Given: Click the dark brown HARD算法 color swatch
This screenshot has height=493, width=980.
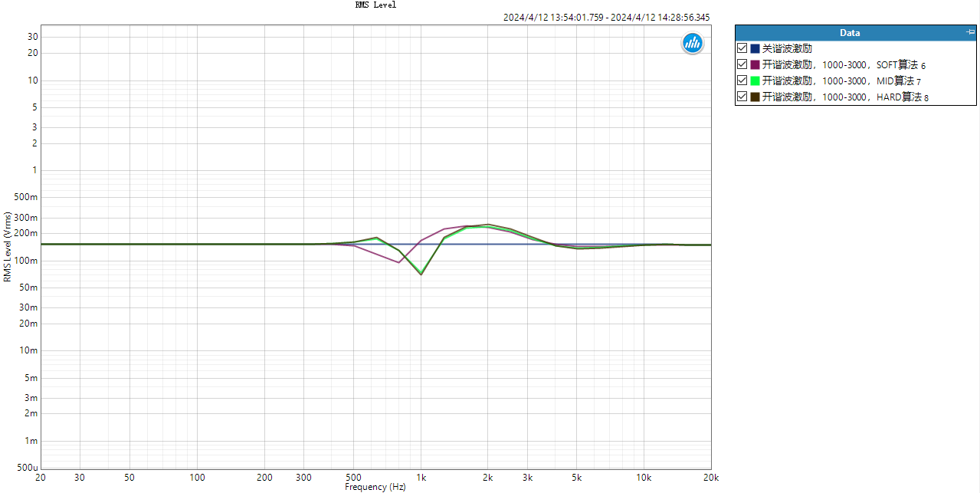Looking at the screenshot, I should [x=755, y=97].
